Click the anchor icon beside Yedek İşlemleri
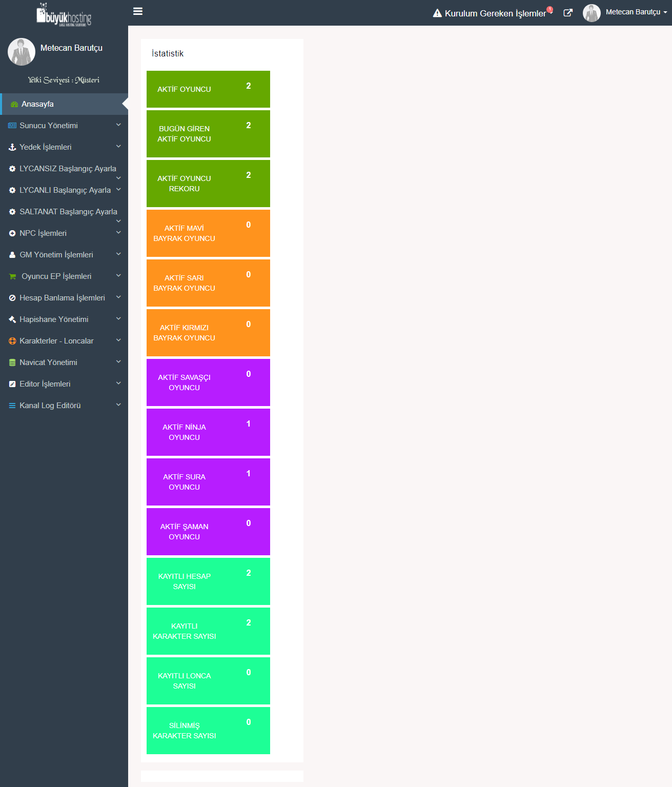The image size is (672, 787). 12,147
